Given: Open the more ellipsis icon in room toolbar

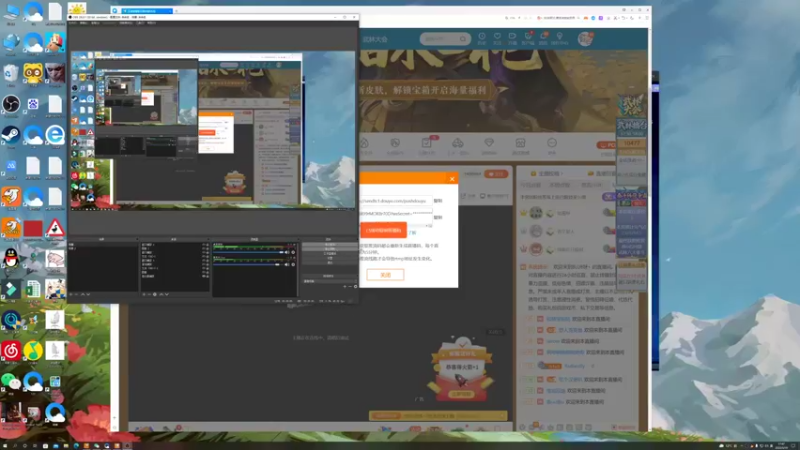Looking at the screenshot, I should [552, 145].
